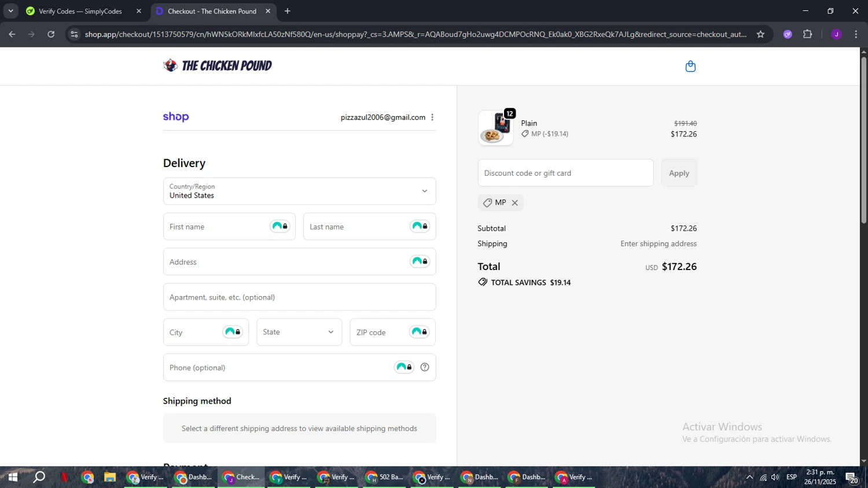Click the Phone (optional) field
The image size is (868, 488).
coord(299,367)
